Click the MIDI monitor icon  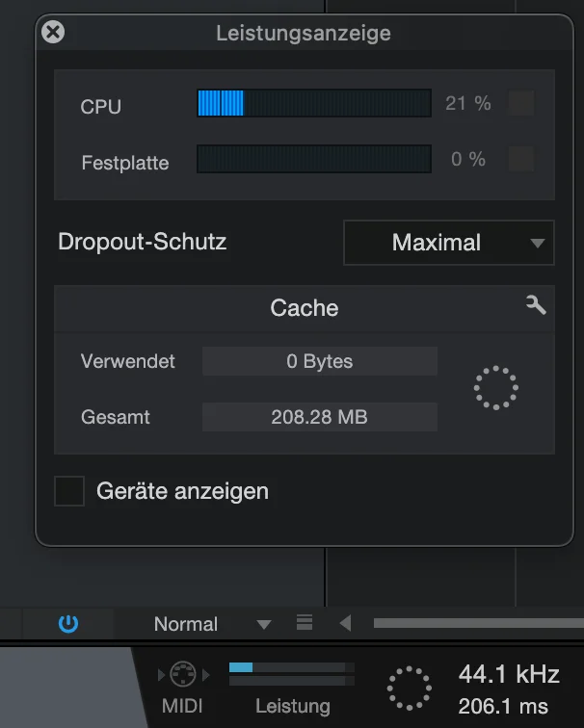tap(183, 674)
